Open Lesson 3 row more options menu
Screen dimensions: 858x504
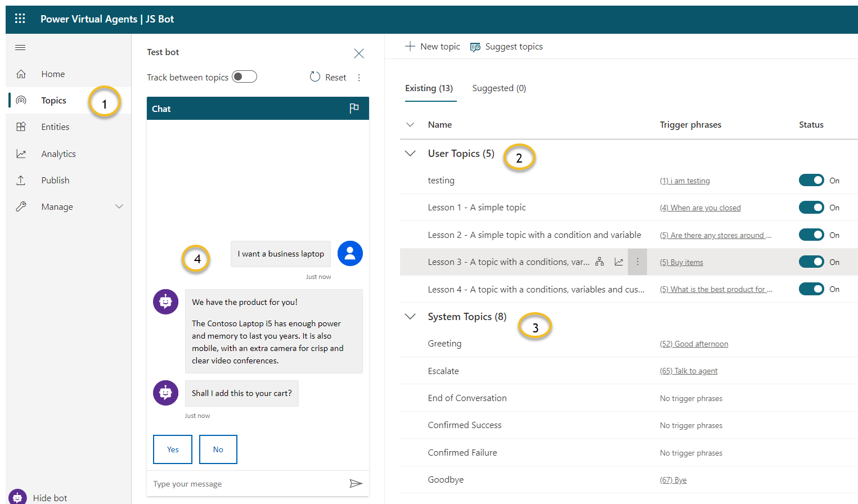[637, 262]
